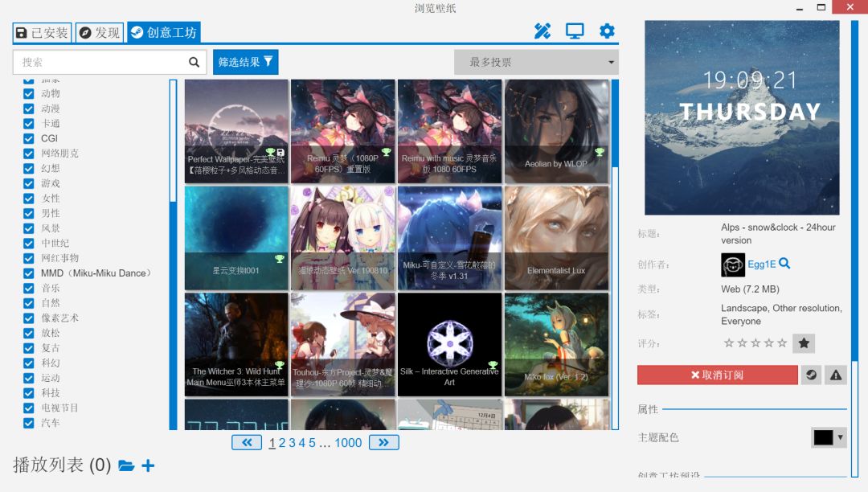Toggle the 筛选结果 filter panel
Viewport: 868px width, 492px height.
click(245, 62)
